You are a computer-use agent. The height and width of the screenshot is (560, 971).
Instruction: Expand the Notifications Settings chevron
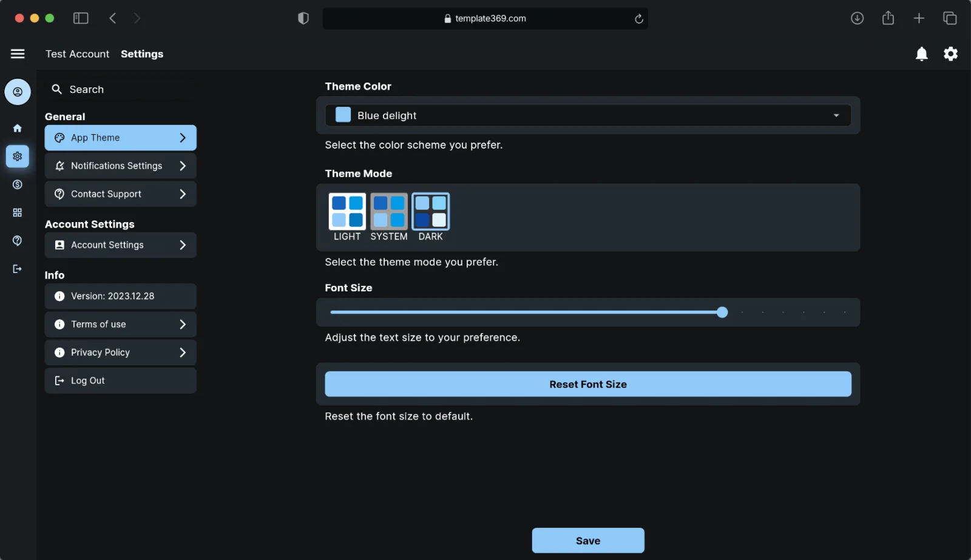pyautogui.click(x=183, y=166)
